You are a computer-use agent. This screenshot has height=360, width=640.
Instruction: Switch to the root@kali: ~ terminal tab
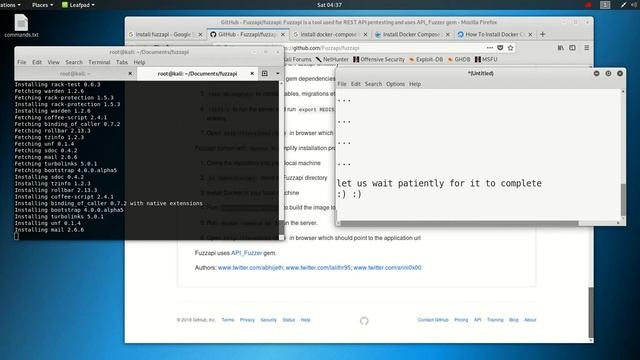(75, 73)
